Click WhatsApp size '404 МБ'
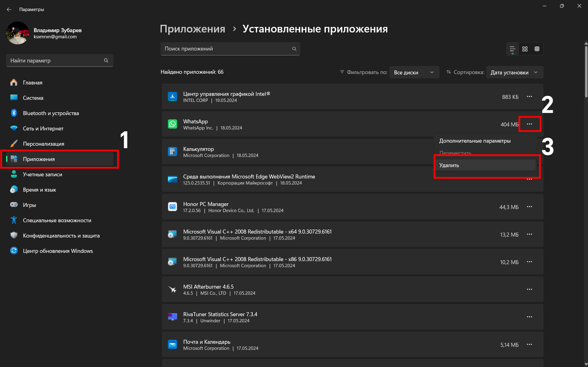Image resolution: width=588 pixels, height=367 pixels. (x=510, y=125)
